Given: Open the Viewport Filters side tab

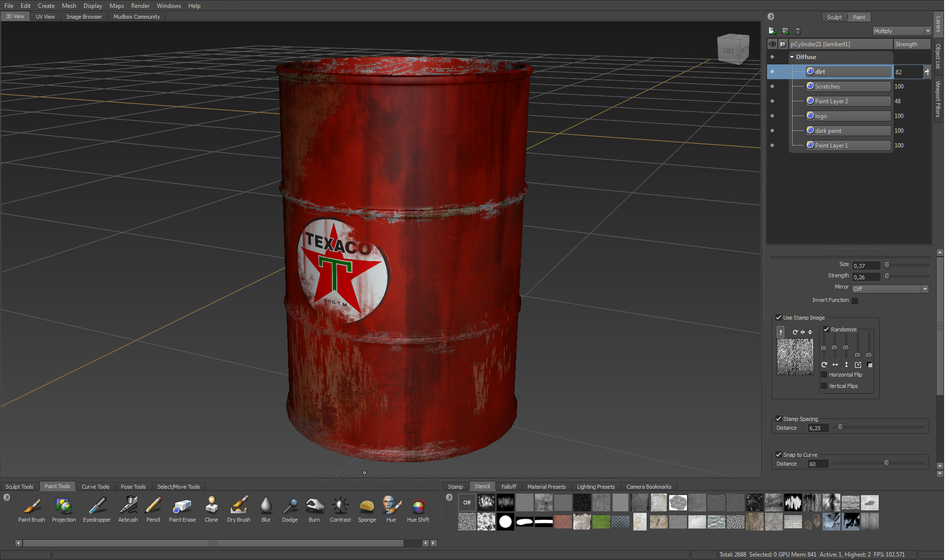Looking at the screenshot, I should (x=938, y=99).
